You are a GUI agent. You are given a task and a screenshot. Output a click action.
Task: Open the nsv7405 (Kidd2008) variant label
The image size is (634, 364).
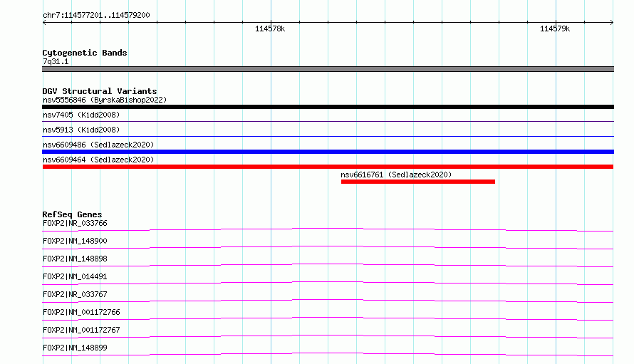81,115
